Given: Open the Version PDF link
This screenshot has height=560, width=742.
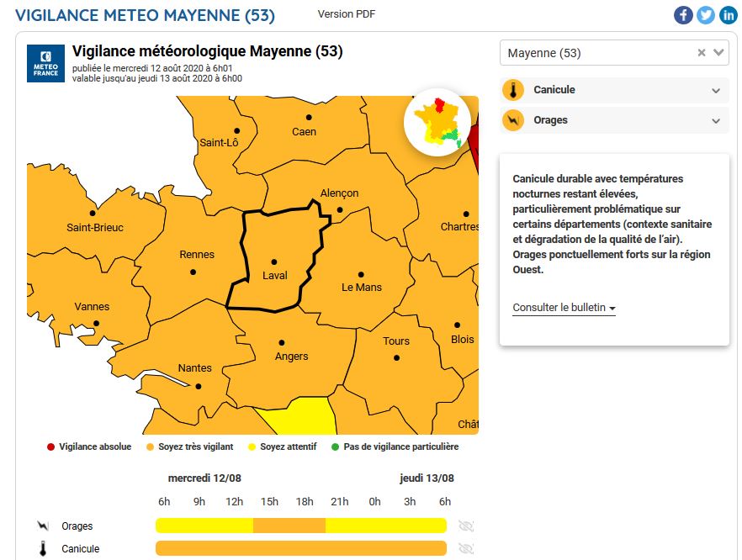Looking at the screenshot, I should [347, 14].
